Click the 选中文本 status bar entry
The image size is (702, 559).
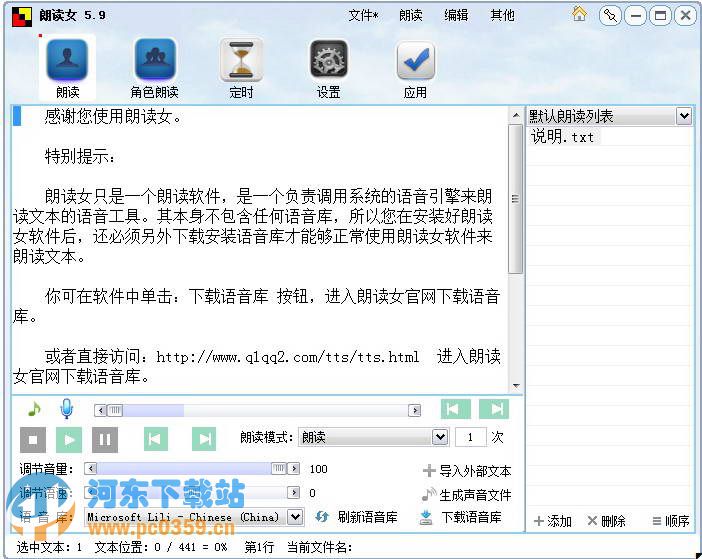49,547
